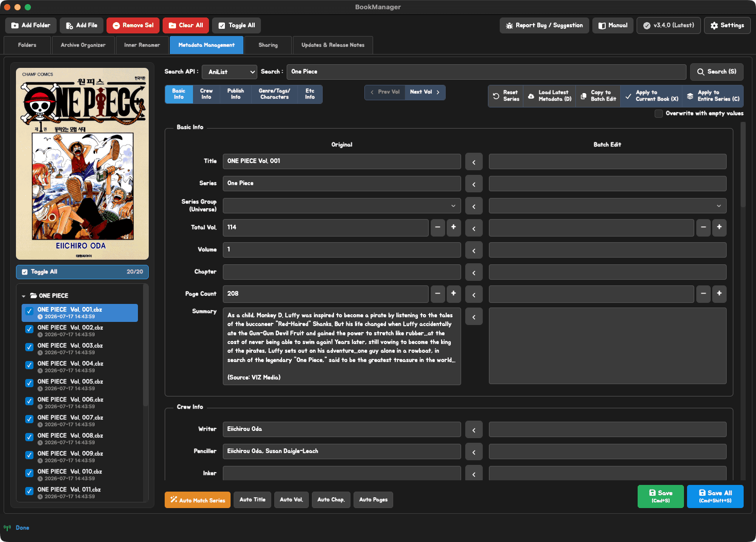Save All books

coord(715,496)
